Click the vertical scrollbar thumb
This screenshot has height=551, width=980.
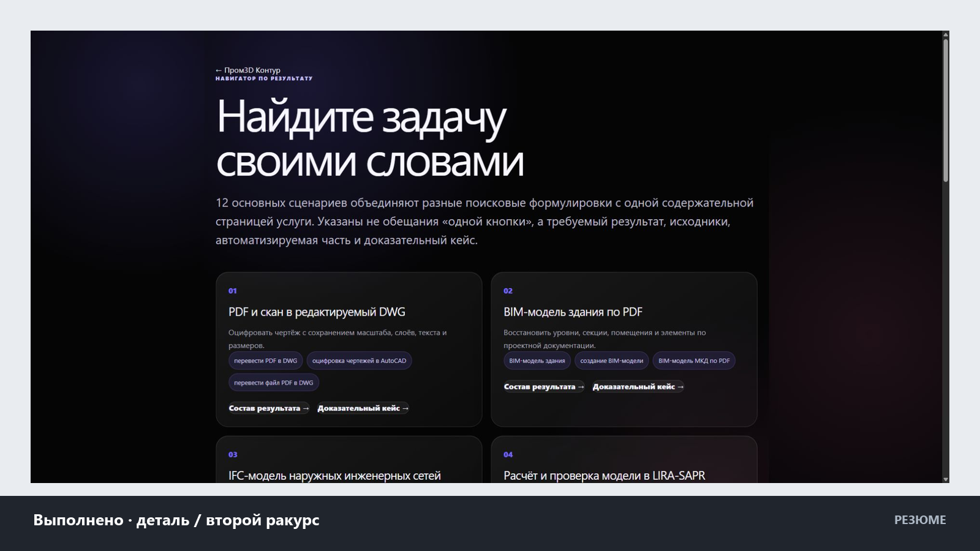point(946,110)
